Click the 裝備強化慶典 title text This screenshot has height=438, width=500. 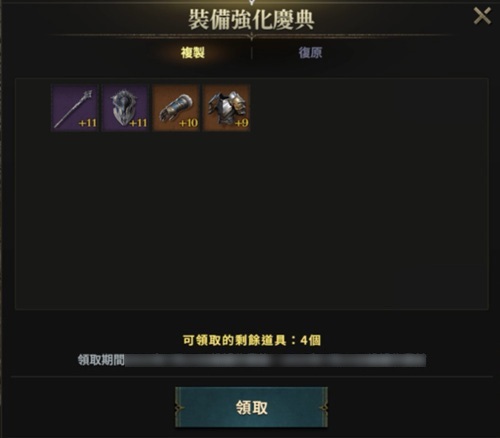tap(251, 19)
